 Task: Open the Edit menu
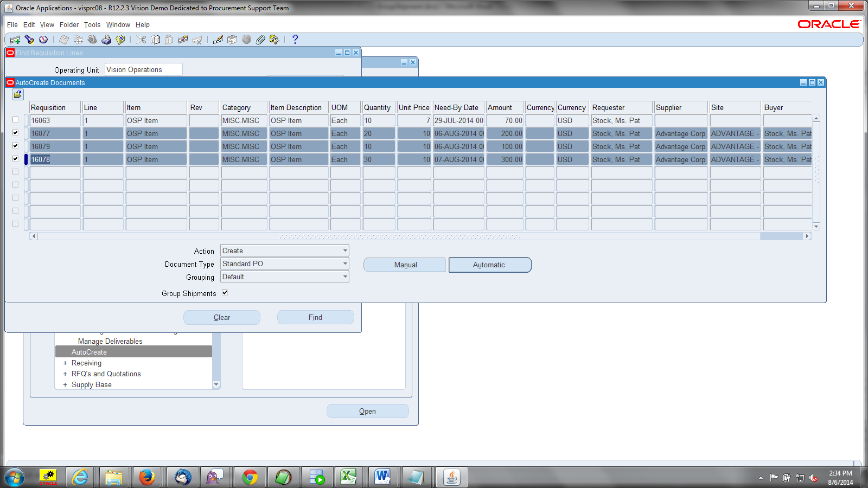29,25
